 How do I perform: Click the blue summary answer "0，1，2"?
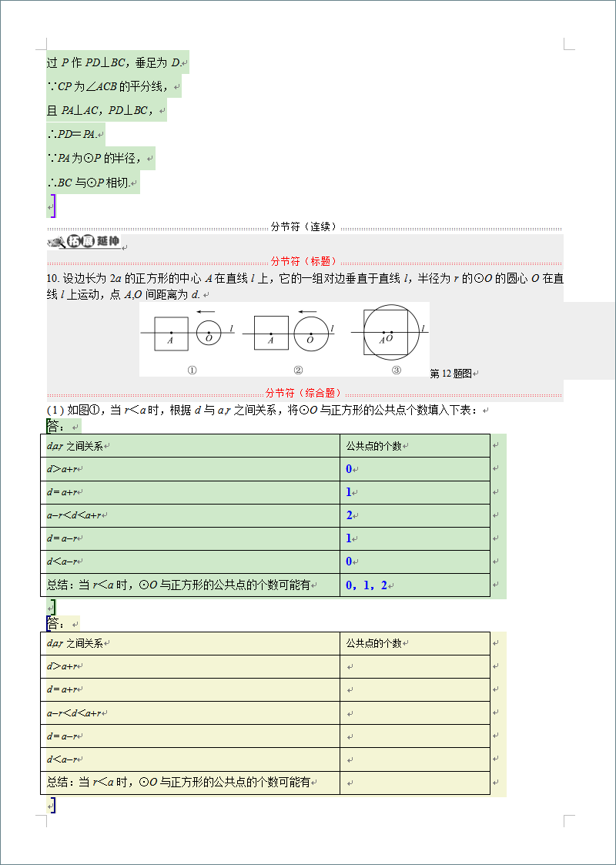[367, 585]
